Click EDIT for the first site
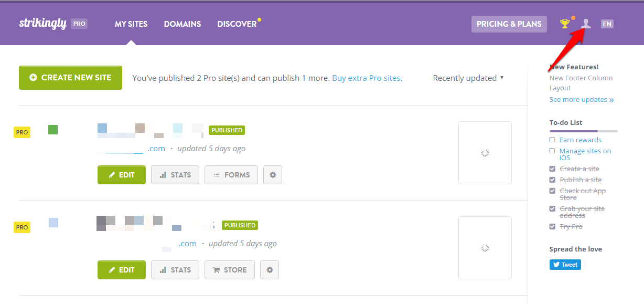This screenshot has height=304, width=644. point(122,175)
